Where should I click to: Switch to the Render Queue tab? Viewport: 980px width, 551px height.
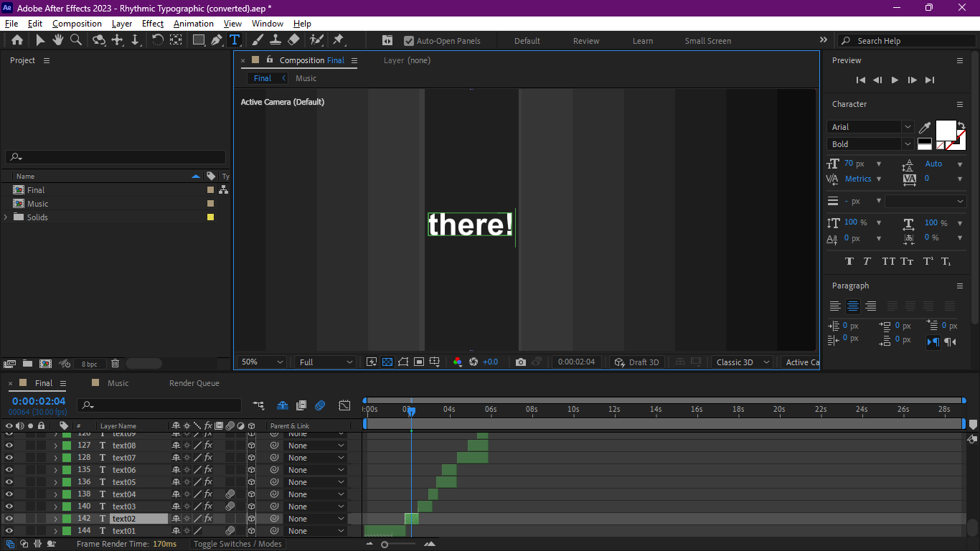(194, 383)
